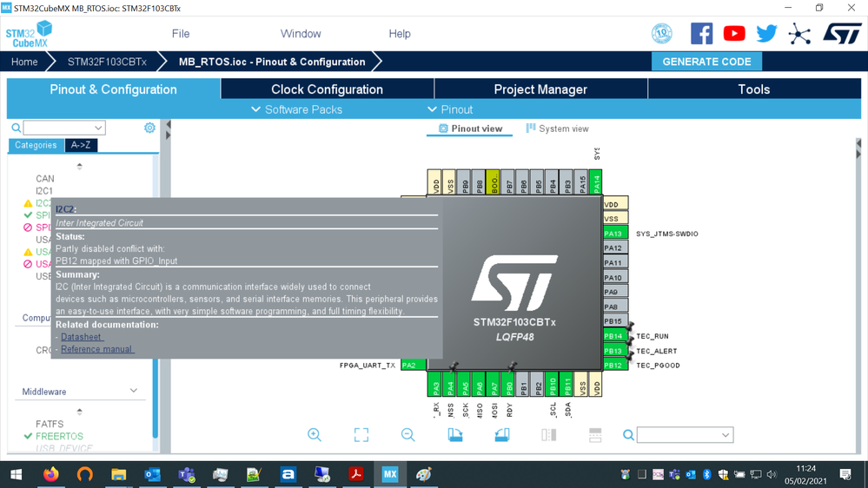The height and width of the screenshot is (488, 868).
Task: Collapse the middleware list up arrow
Action: [x=80, y=411]
